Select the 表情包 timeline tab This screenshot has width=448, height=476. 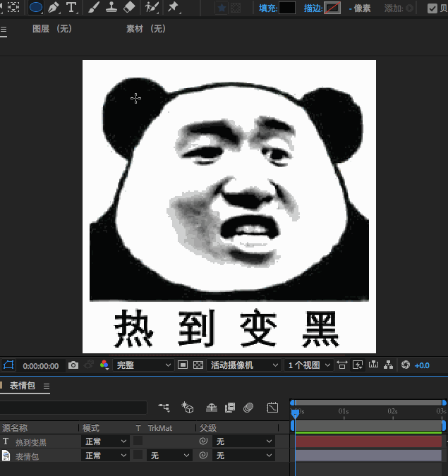point(23,386)
